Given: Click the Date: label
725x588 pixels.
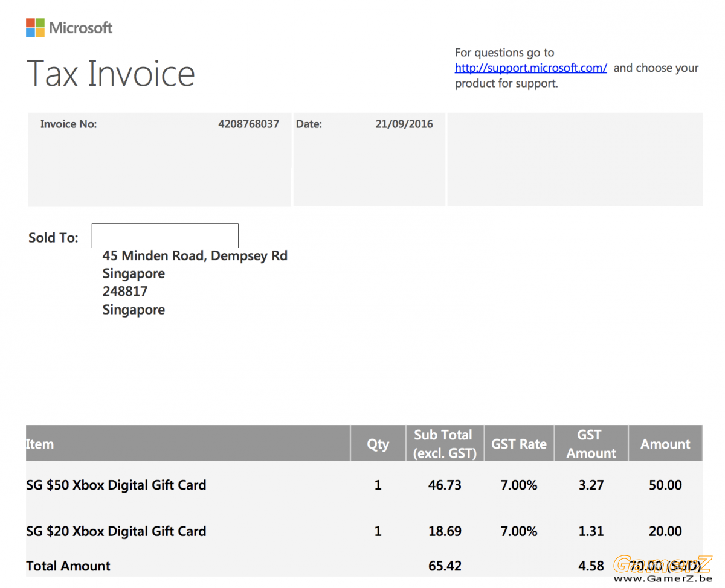Looking at the screenshot, I should (309, 124).
